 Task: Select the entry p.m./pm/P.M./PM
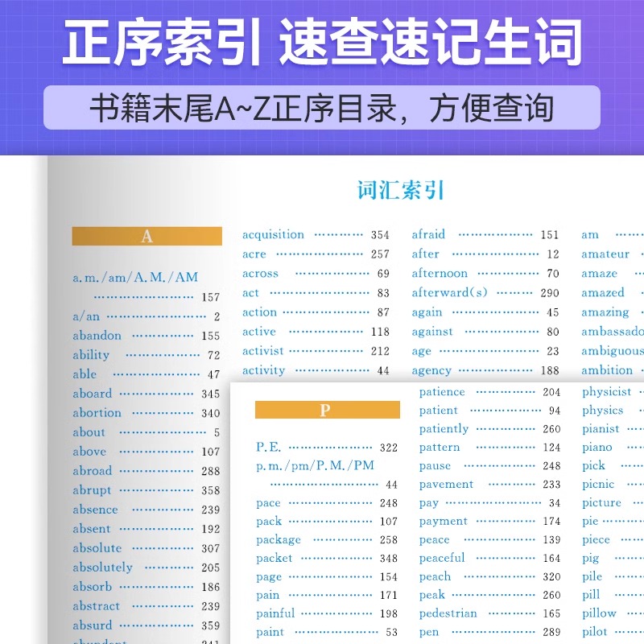tap(315, 466)
